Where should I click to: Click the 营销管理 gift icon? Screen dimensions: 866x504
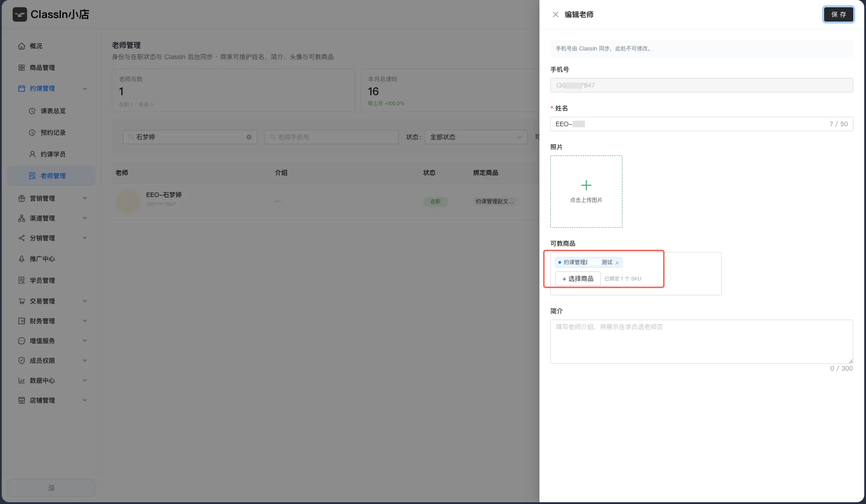22,198
